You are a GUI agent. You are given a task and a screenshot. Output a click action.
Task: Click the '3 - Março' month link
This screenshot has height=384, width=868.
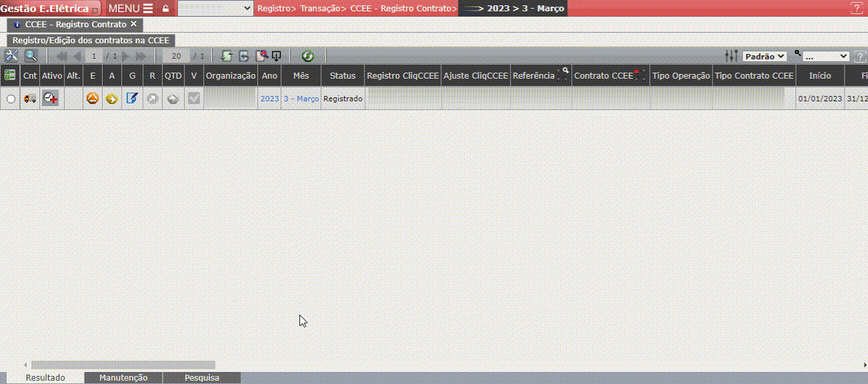click(x=301, y=99)
